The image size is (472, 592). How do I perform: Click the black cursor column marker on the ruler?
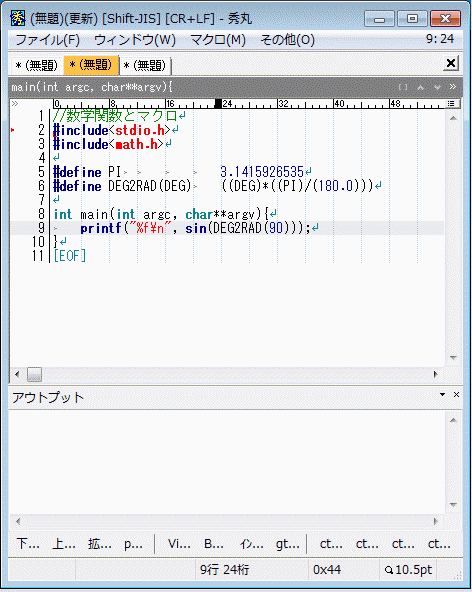pos(218,103)
